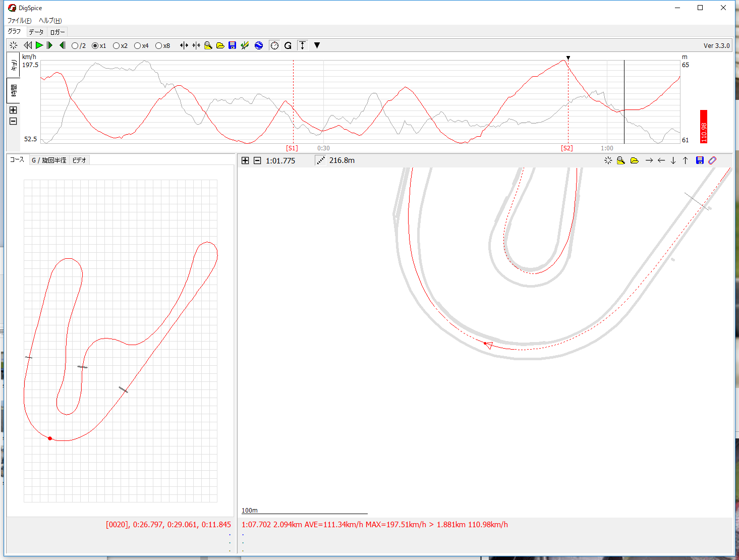Switch to the データ tab

(36, 32)
